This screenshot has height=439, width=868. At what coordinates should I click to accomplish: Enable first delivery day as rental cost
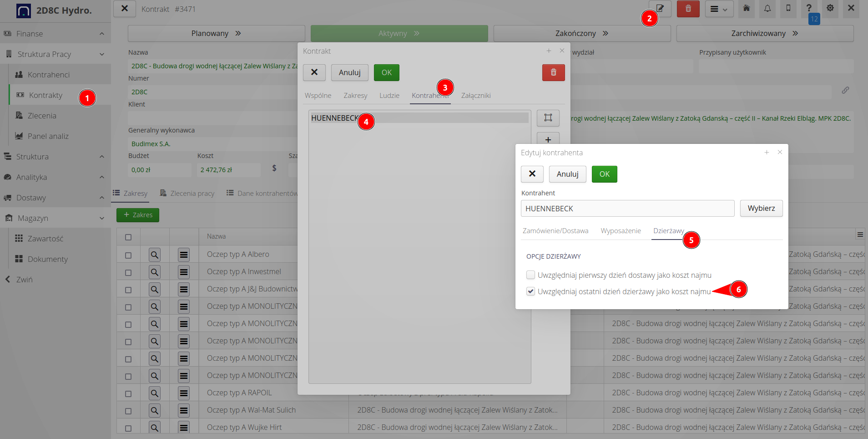click(x=530, y=275)
